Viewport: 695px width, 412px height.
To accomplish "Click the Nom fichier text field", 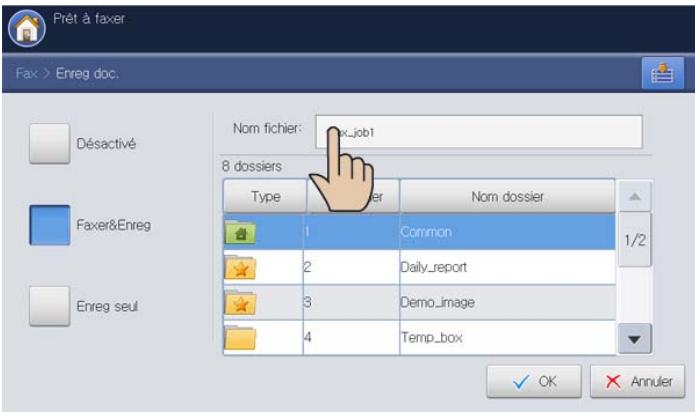I will pos(478,131).
